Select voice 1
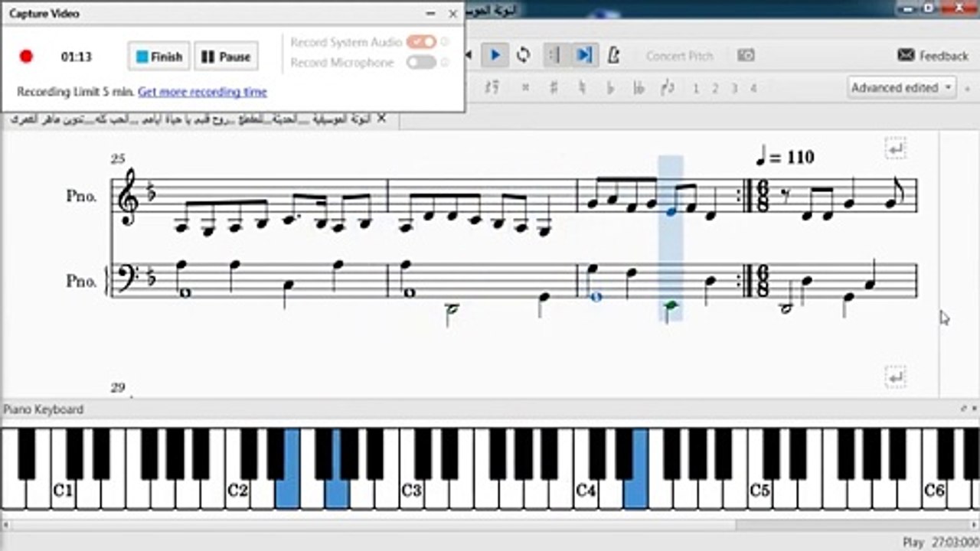The height and width of the screenshot is (551, 980). click(x=696, y=89)
